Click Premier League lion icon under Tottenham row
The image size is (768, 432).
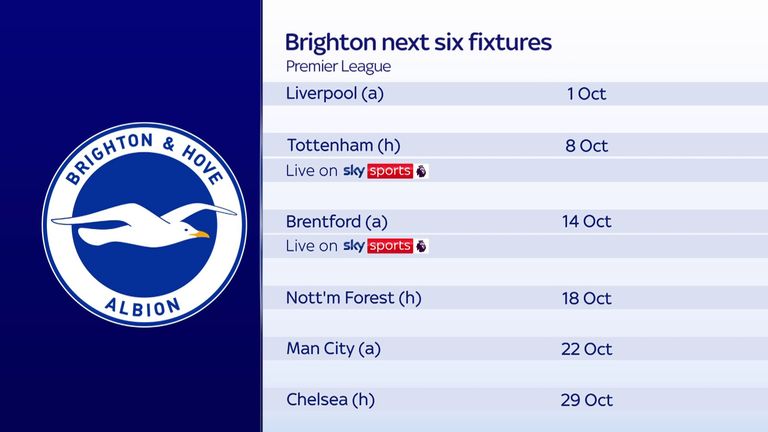click(421, 171)
